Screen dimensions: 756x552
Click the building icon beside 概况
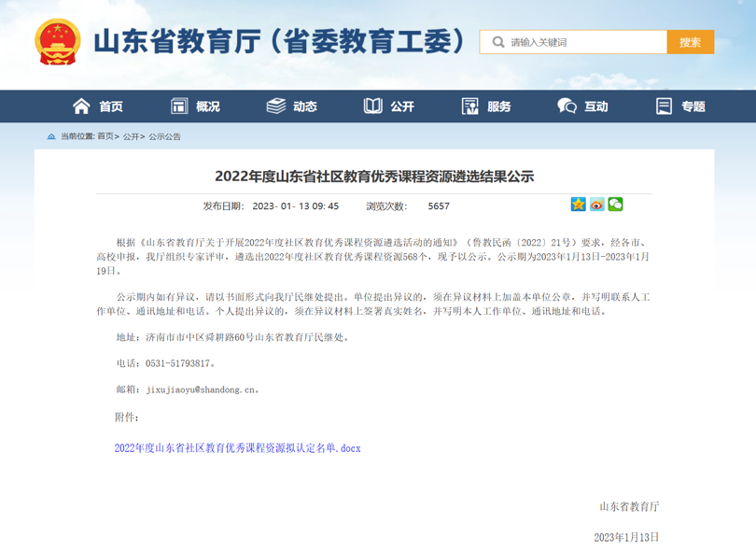[179, 106]
